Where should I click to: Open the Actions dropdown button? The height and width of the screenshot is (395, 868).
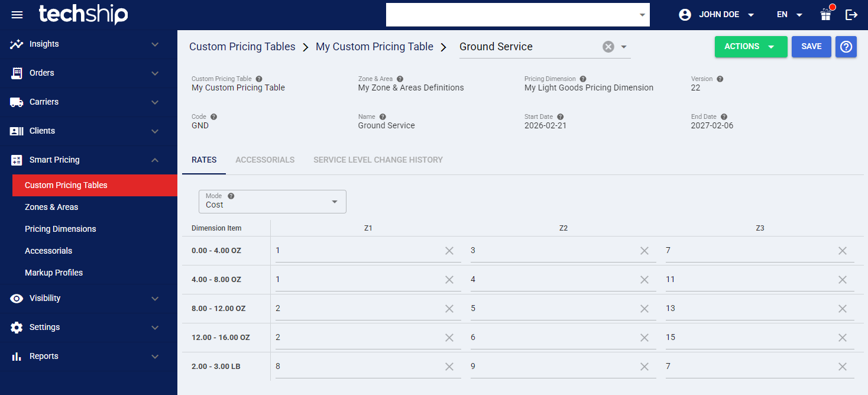pyautogui.click(x=751, y=47)
